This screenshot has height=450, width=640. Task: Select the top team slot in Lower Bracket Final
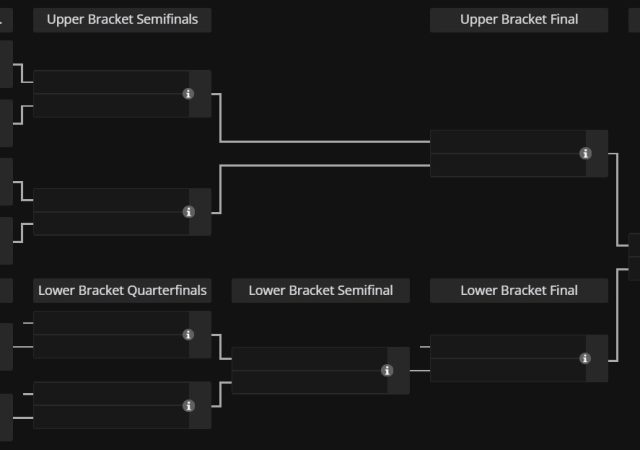click(x=507, y=346)
